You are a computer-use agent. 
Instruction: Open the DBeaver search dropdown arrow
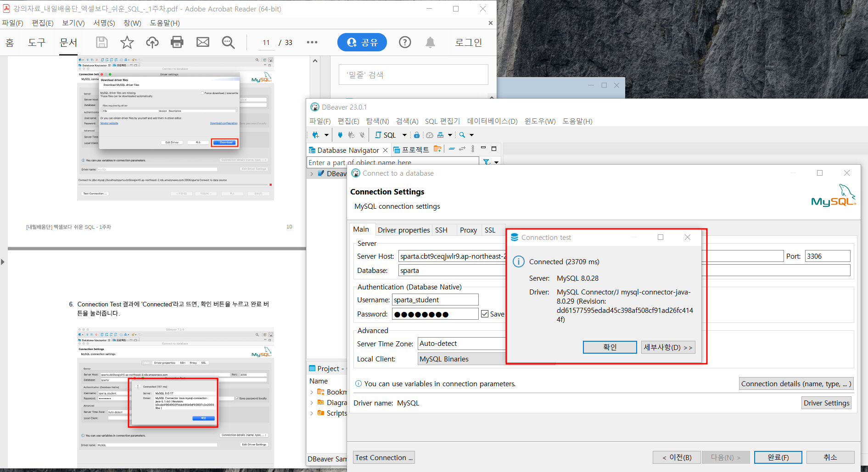(471, 135)
